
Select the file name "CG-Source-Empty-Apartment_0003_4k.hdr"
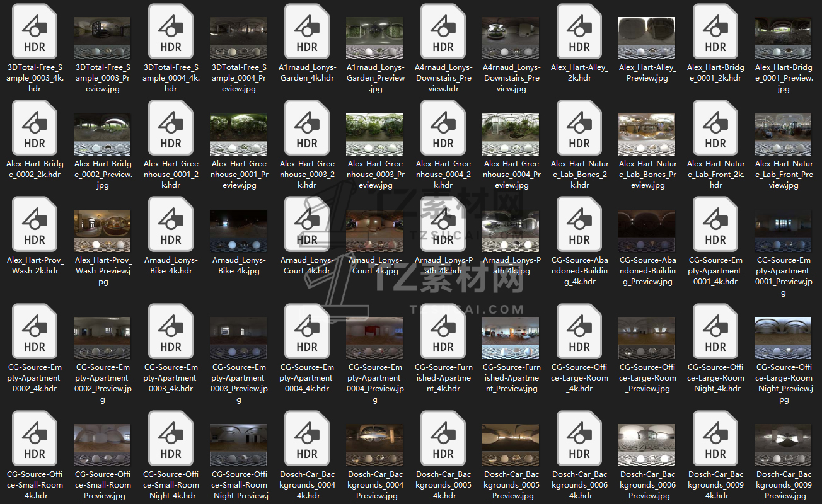(x=171, y=378)
